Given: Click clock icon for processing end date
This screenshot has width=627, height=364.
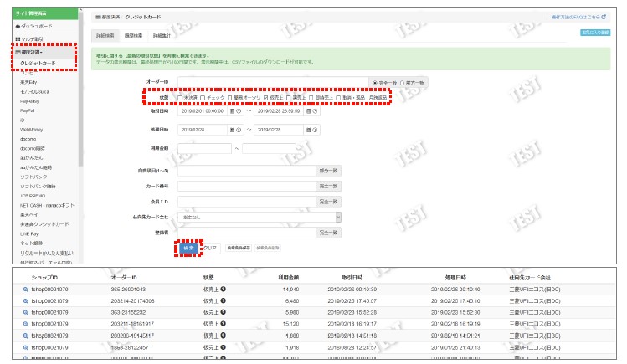Looking at the screenshot, I should click(x=313, y=129).
